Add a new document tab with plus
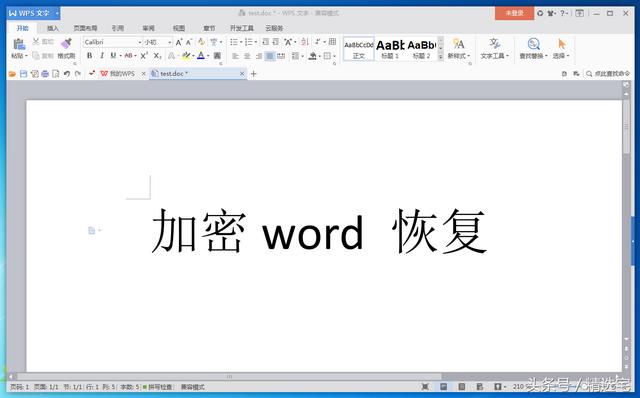This screenshot has width=640, height=398. click(253, 74)
